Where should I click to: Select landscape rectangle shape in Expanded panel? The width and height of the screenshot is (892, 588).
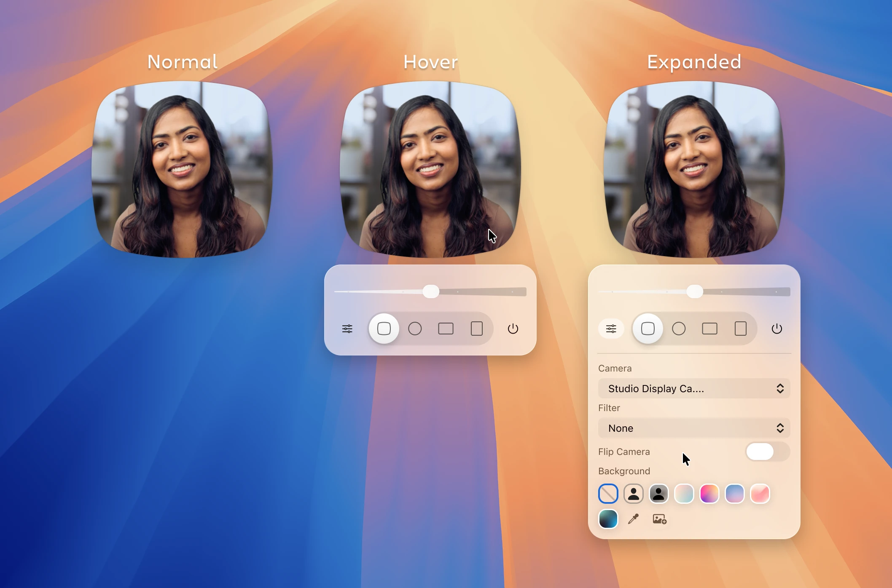click(x=709, y=329)
